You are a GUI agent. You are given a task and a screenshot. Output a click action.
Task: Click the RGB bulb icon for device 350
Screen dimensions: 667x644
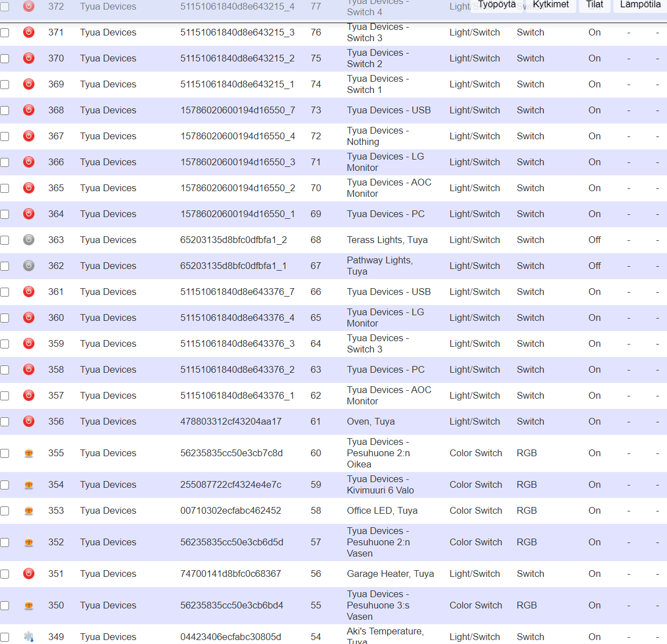click(x=29, y=605)
